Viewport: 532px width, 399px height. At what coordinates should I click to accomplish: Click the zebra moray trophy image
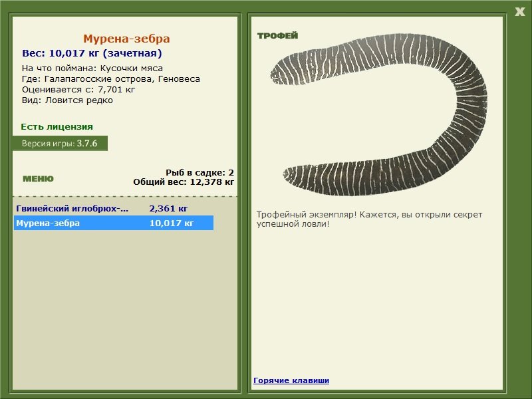(x=378, y=114)
